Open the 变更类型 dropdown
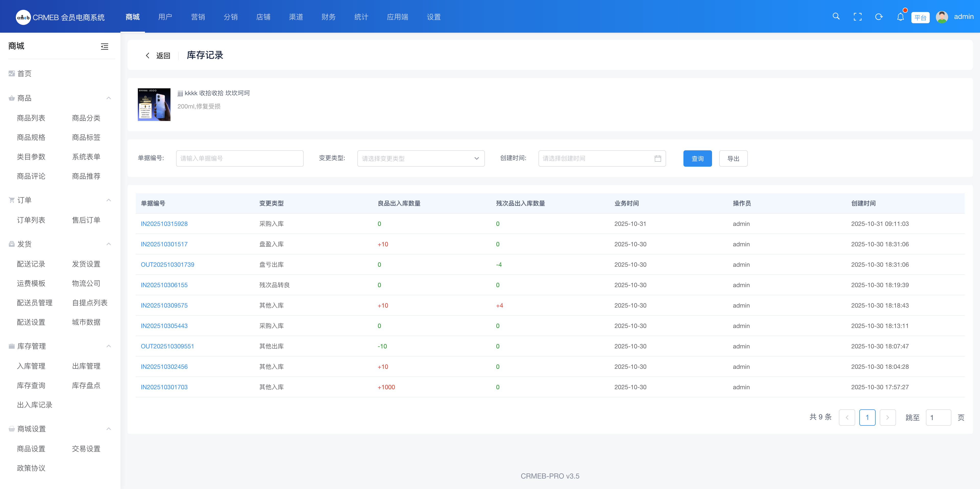 [420, 158]
